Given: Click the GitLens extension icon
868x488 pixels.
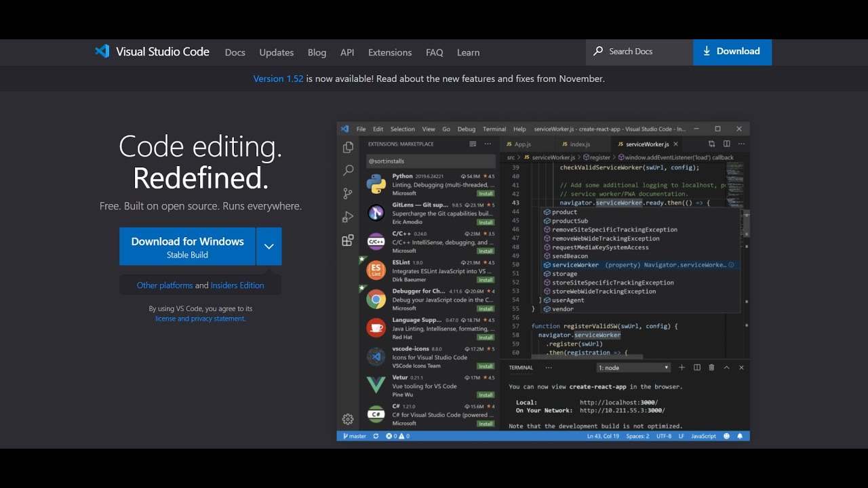Looking at the screenshot, I should pyautogui.click(x=376, y=213).
